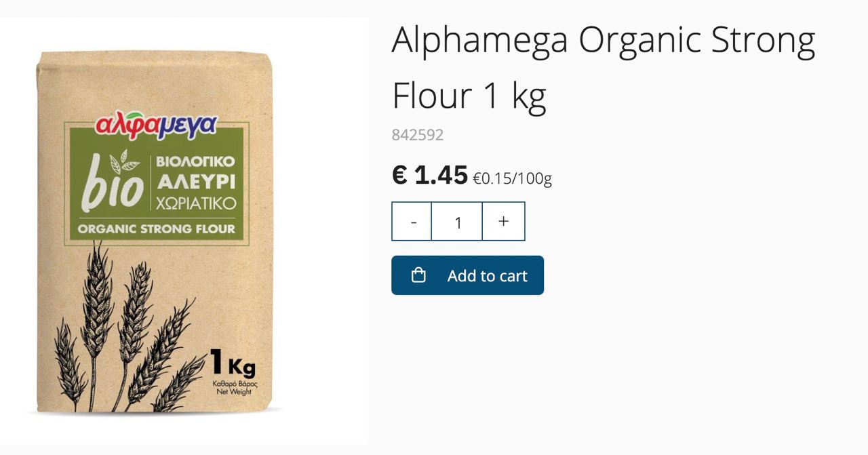Click the €0.15/100g unit price

coord(512,179)
